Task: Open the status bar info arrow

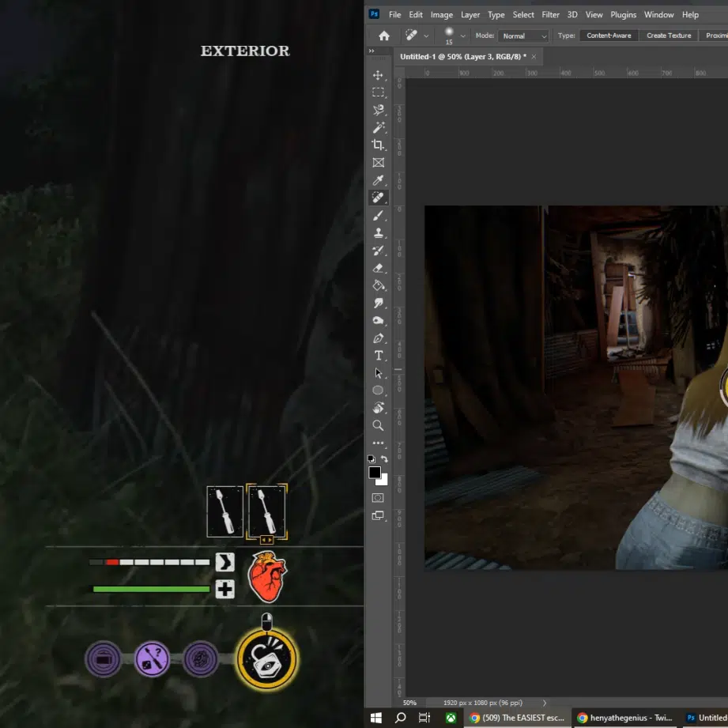Action: click(545, 703)
